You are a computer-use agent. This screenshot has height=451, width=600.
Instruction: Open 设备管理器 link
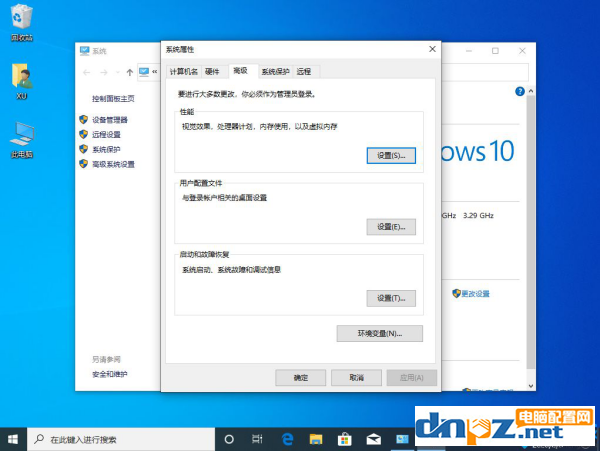[110, 120]
